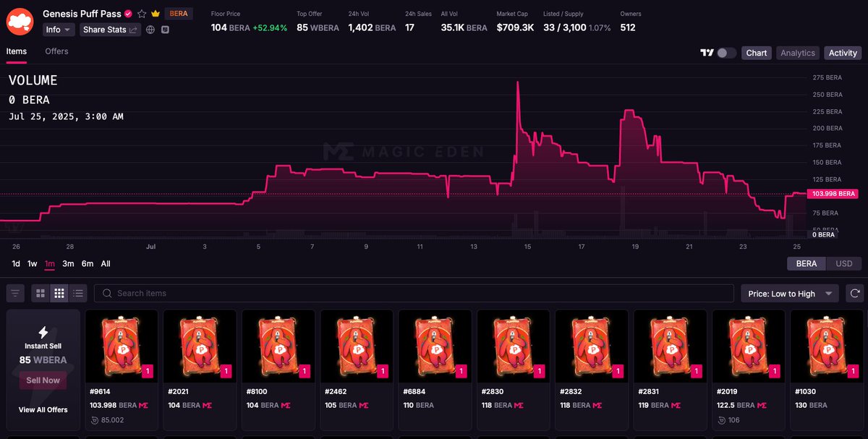Expand the Info dropdown
The height and width of the screenshot is (439, 868).
click(59, 30)
